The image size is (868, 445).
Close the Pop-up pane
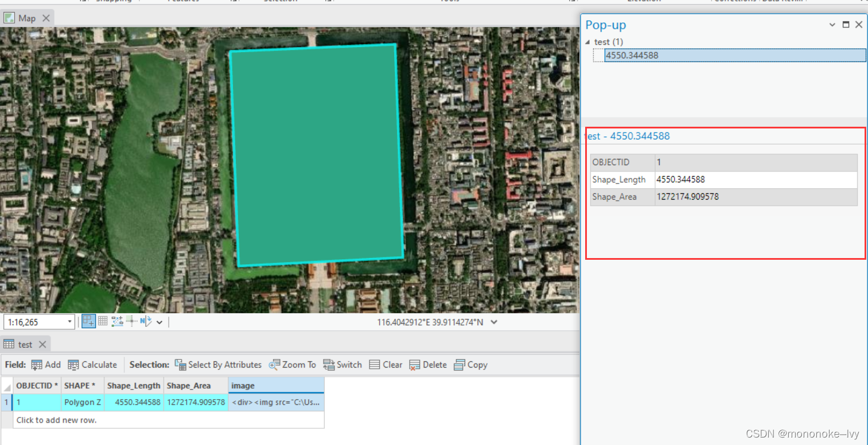[x=859, y=25]
